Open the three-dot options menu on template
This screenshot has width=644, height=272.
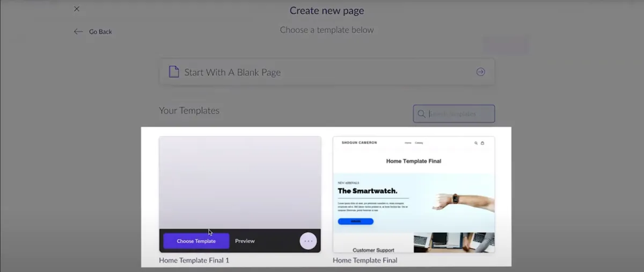pyautogui.click(x=308, y=241)
